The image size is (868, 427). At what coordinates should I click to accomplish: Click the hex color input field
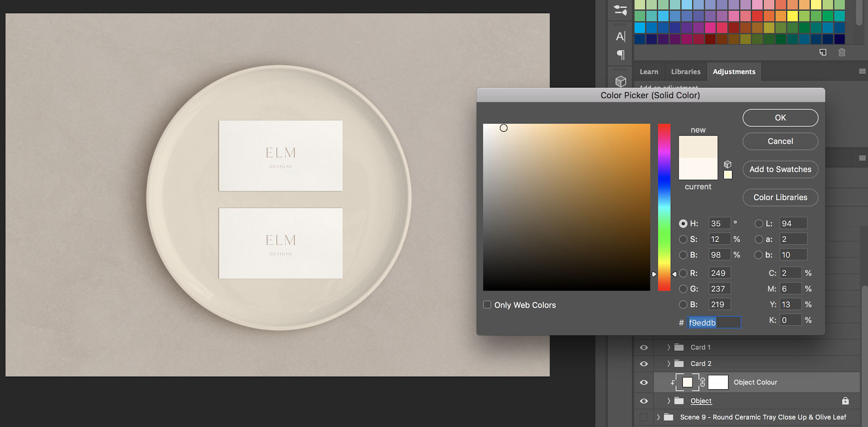[x=713, y=322]
